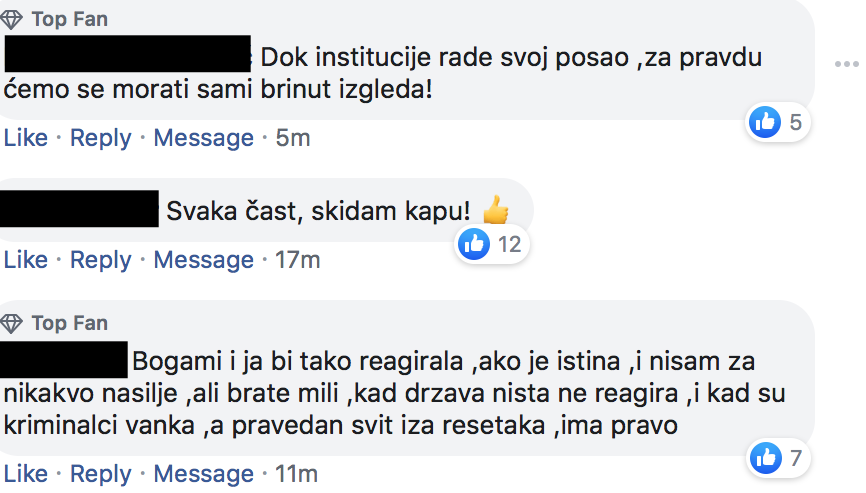Open the three-dots options menu beside the first comment
Screen dimensions: 866x493
tap(846, 65)
